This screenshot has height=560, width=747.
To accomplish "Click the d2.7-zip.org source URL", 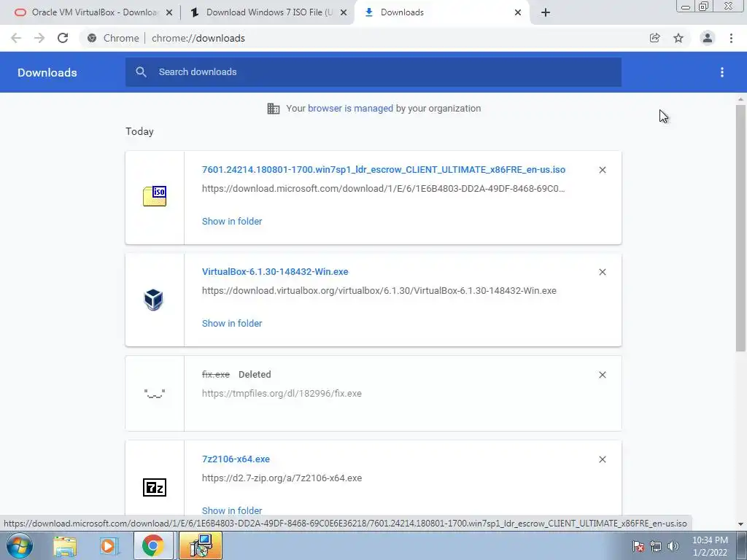I will coord(282,478).
